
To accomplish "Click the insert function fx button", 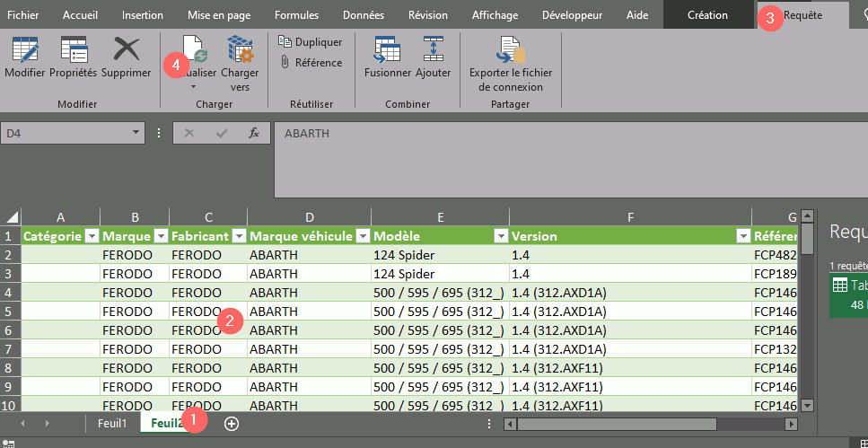I will (254, 133).
